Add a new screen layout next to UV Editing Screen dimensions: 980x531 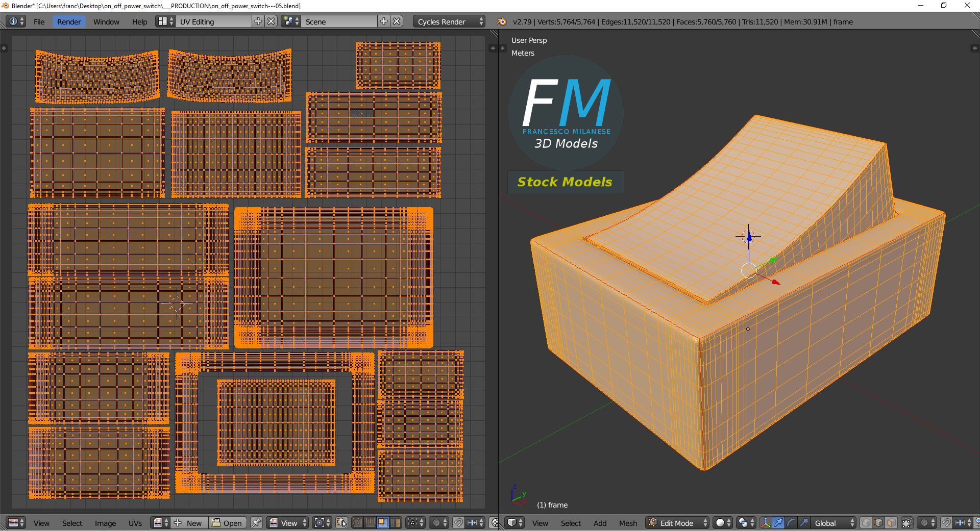[x=258, y=21]
